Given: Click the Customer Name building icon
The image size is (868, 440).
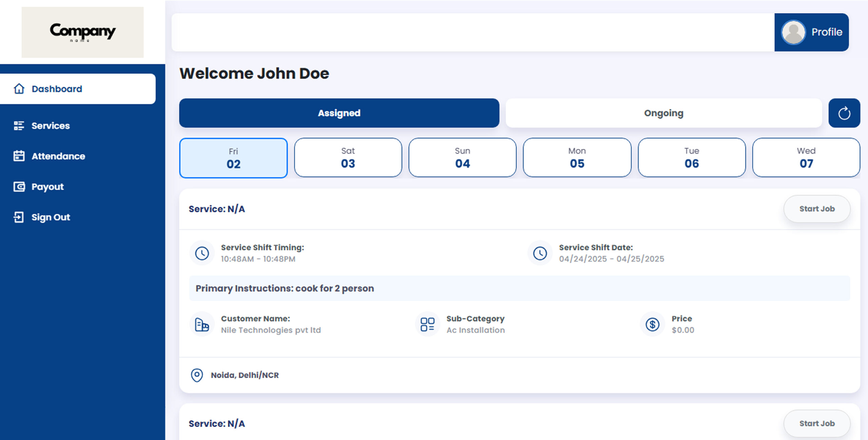Looking at the screenshot, I should pyautogui.click(x=202, y=324).
